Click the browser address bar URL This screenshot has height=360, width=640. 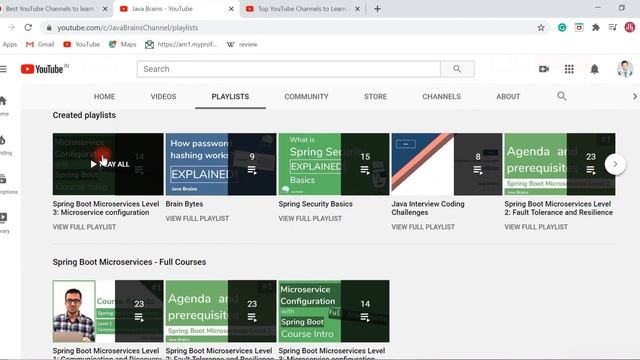click(127, 28)
